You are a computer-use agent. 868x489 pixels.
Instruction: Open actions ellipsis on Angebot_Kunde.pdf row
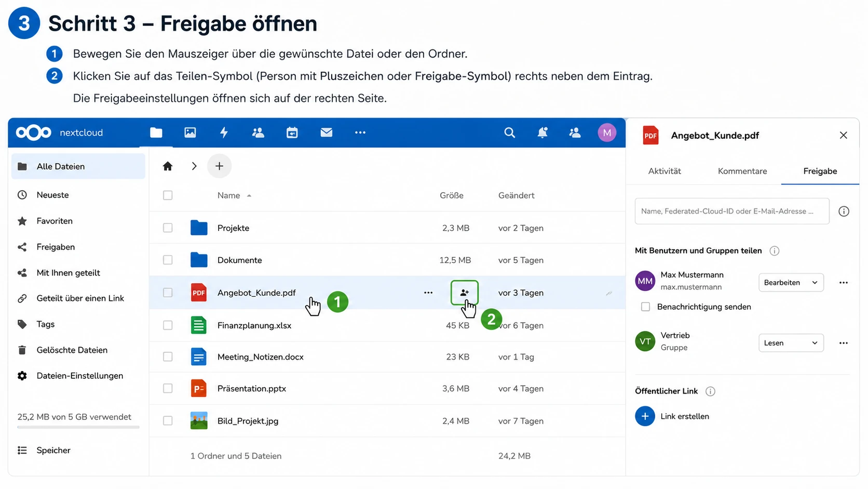[x=428, y=293]
